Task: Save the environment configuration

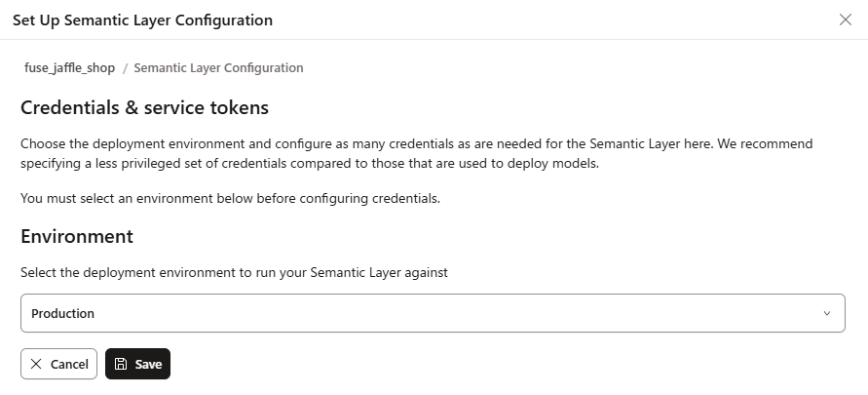Action: 137,364
